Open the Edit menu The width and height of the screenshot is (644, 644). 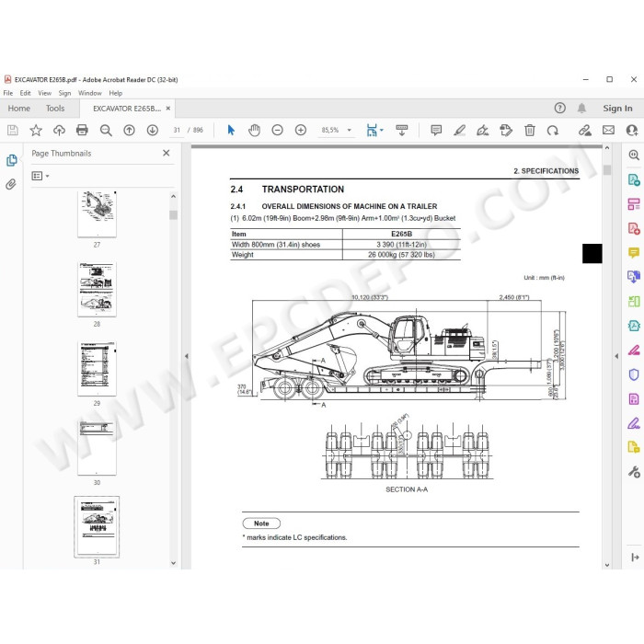click(x=25, y=93)
